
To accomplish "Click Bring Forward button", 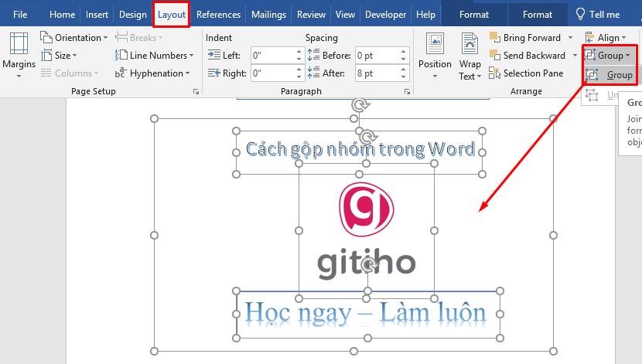I will click(525, 38).
